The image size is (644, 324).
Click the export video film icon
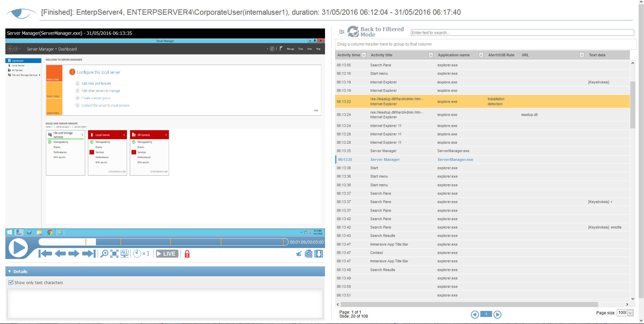(319, 254)
